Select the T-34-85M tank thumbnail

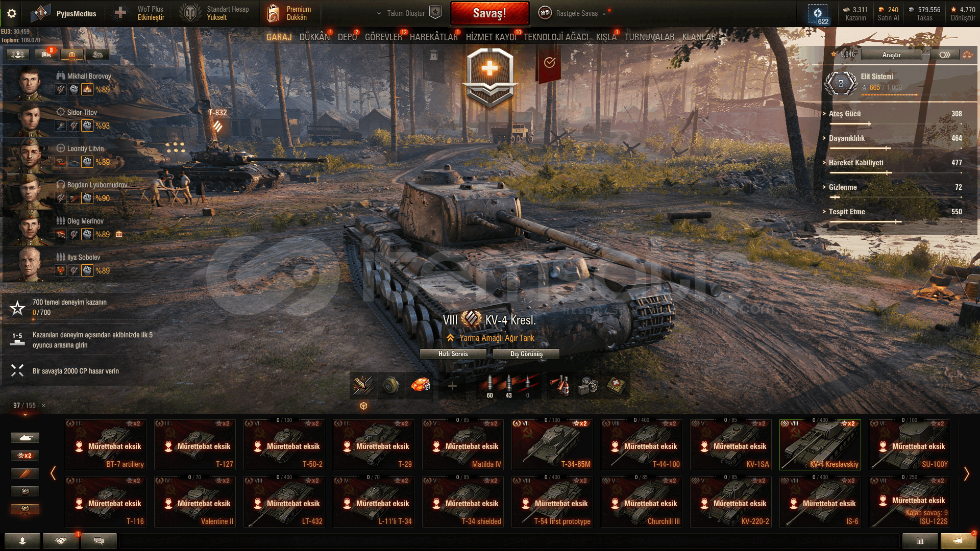[x=552, y=444]
